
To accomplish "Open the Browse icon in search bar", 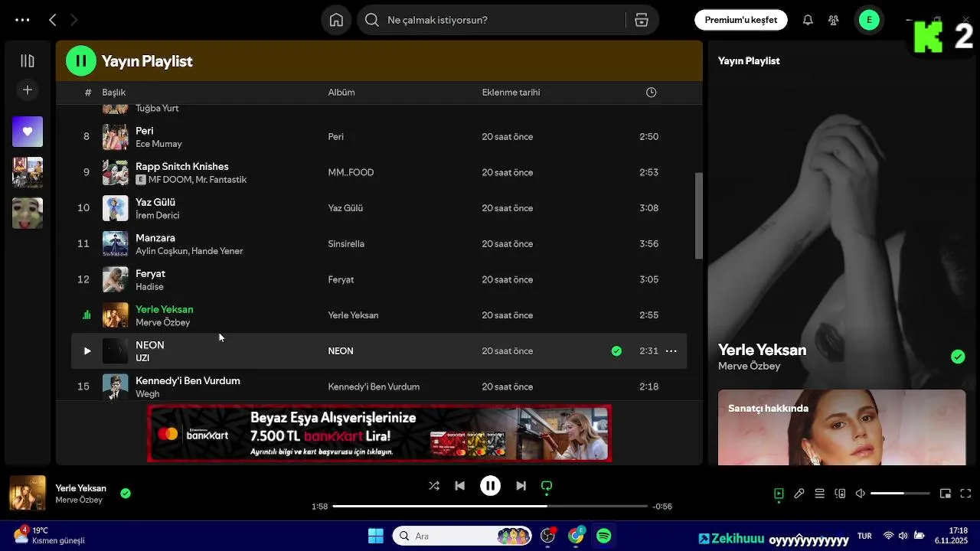I will [x=642, y=20].
